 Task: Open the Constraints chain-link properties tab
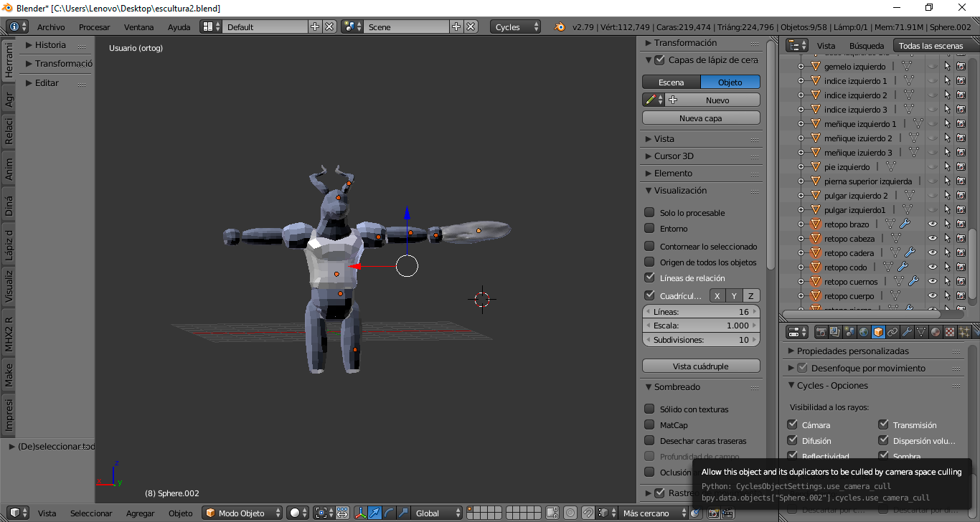892,332
